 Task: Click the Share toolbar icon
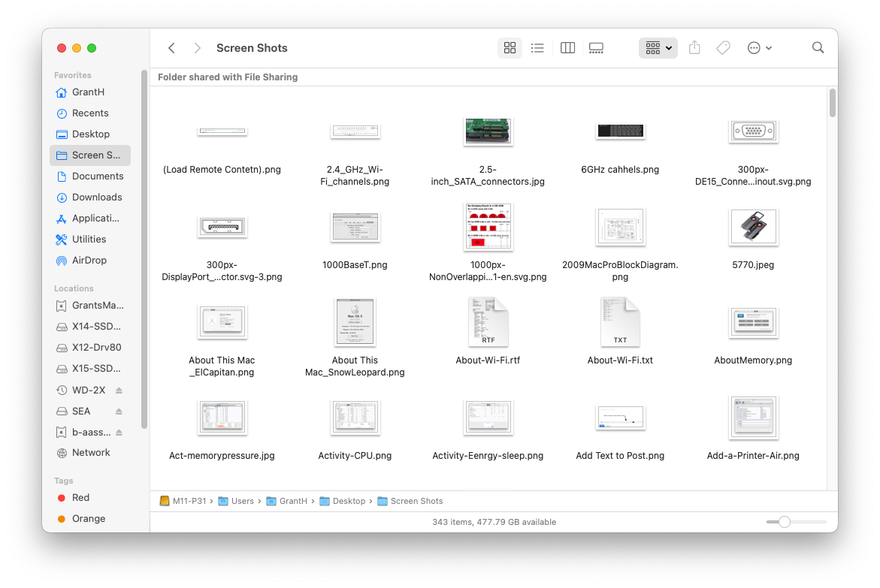[694, 48]
